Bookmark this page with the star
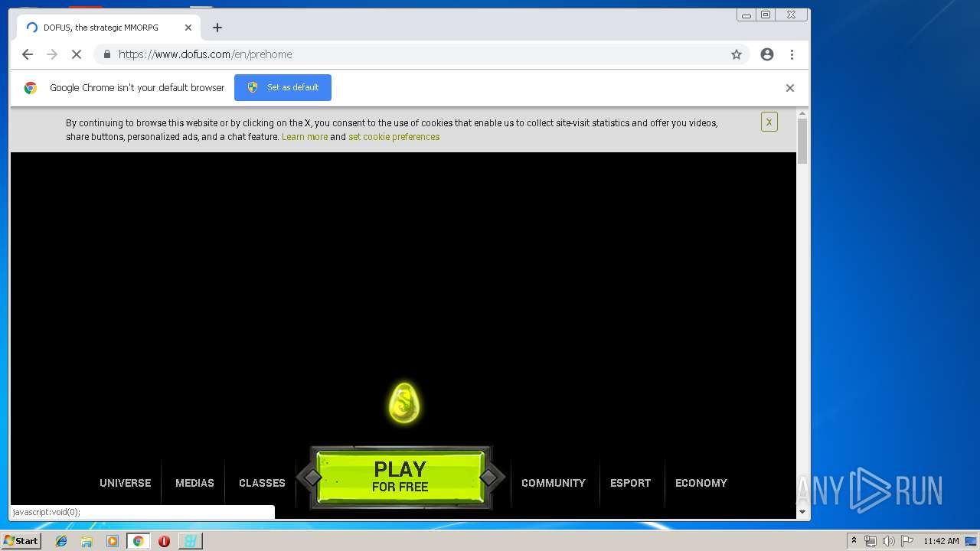The height and width of the screenshot is (551, 980). [x=737, y=54]
